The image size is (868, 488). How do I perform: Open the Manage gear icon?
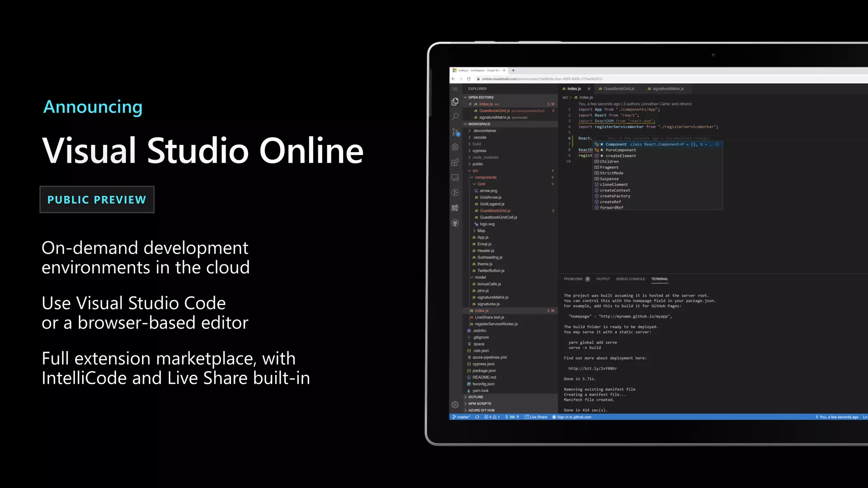(455, 405)
